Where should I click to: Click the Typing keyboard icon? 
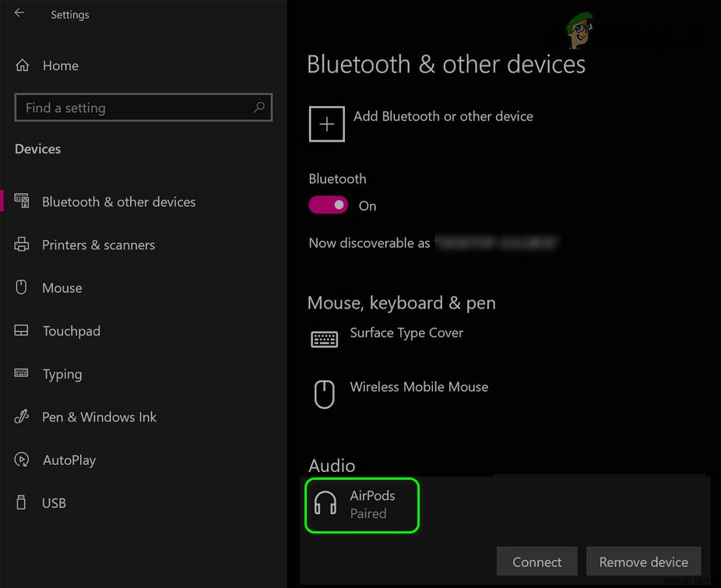tap(21, 373)
